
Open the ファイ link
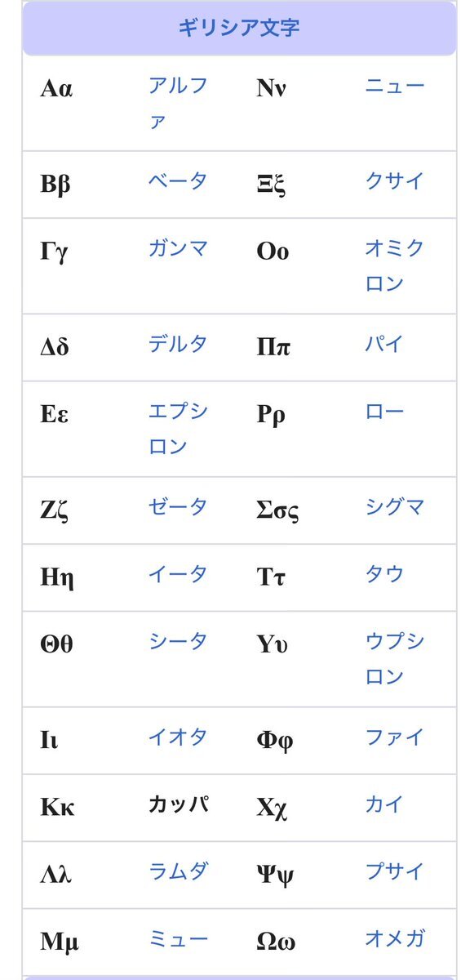(395, 737)
